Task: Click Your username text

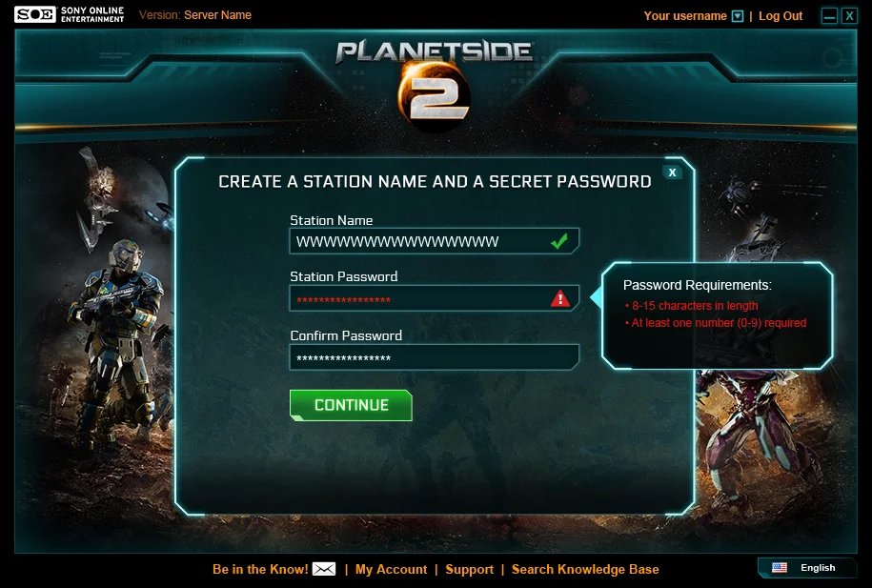Action: [x=685, y=16]
